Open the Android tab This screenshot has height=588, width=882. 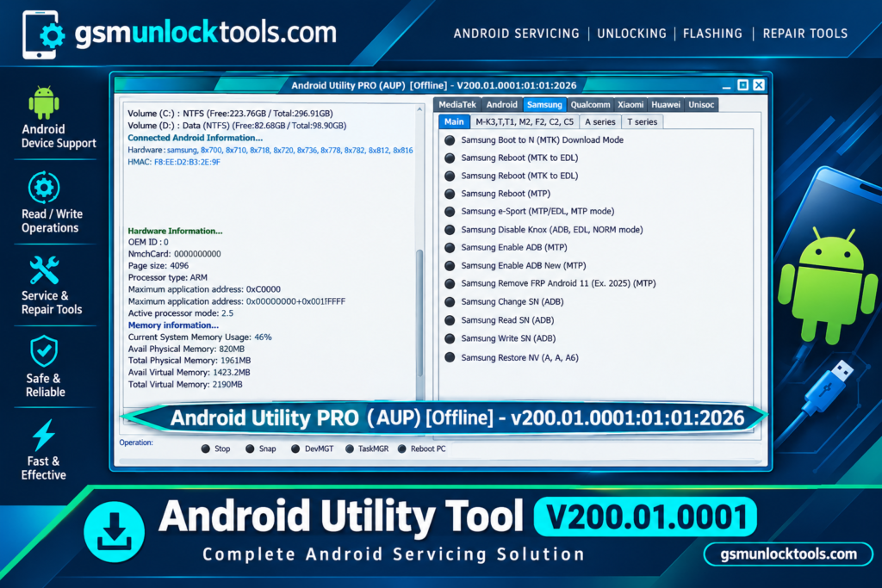point(502,104)
